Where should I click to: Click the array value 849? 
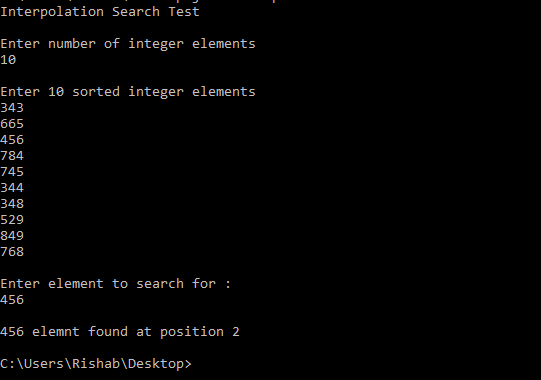coord(12,236)
